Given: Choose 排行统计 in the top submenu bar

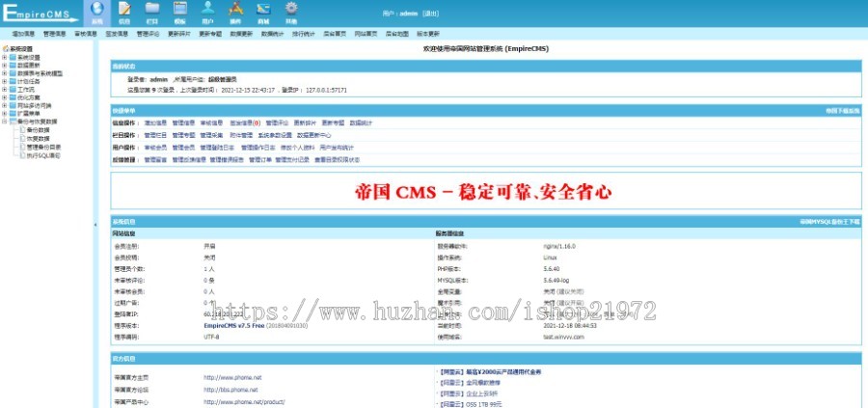Looking at the screenshot, I should pos(304,34).
